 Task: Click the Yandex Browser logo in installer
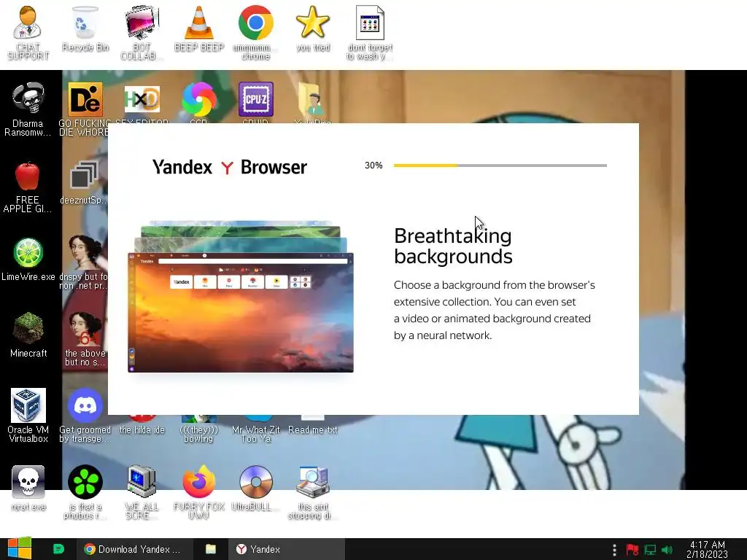tap(230, 167)
